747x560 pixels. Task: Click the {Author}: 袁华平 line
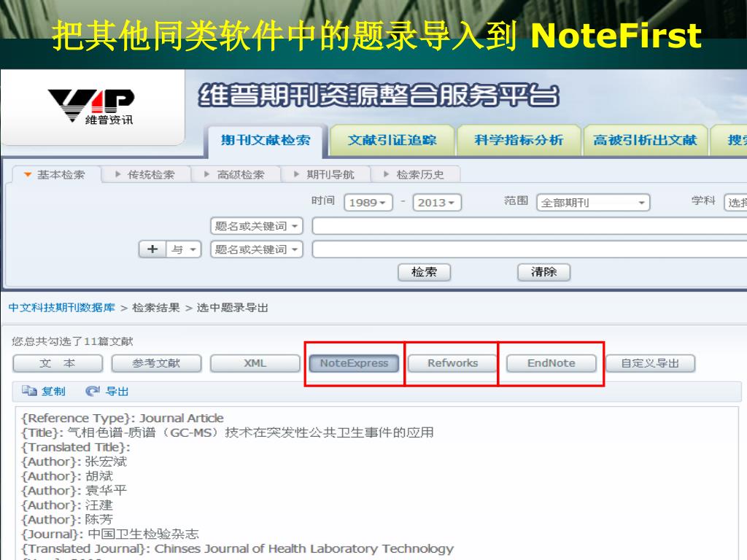[74, 491]
